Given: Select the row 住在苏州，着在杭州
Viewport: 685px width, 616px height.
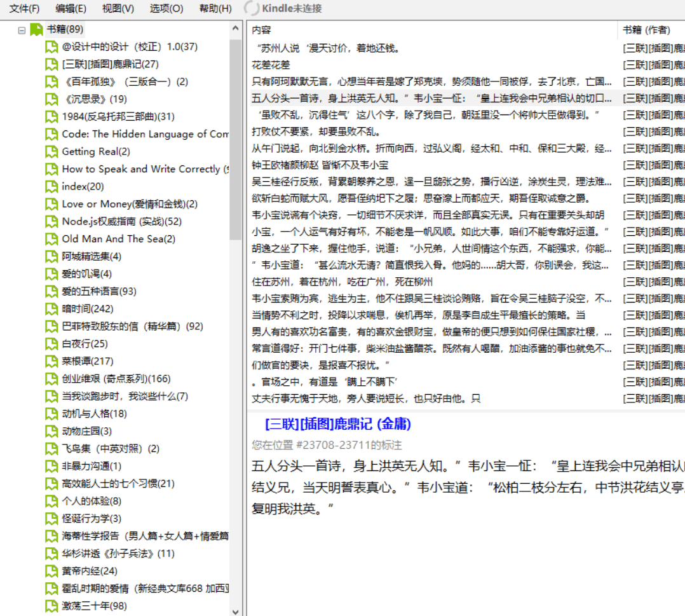Looking at the screenshot, I should (x=342, y=282).
